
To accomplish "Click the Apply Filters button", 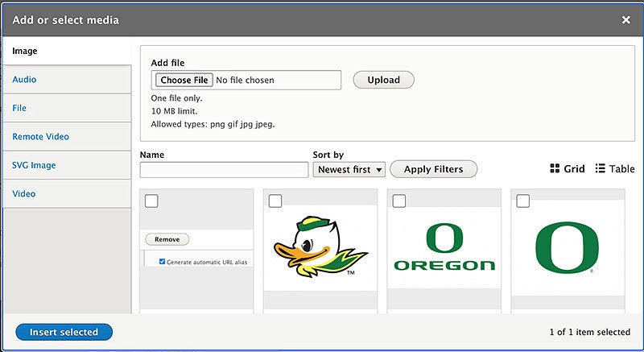I will 433,169.
